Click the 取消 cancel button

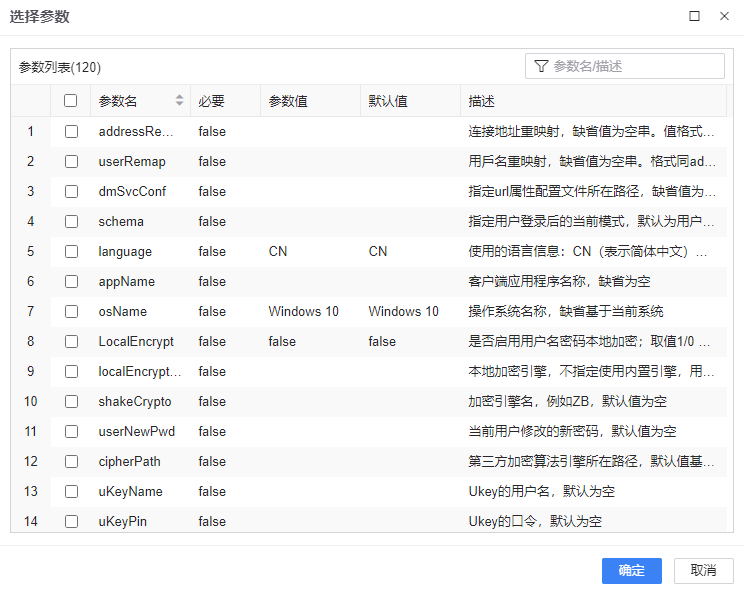[x=703, y=571]
